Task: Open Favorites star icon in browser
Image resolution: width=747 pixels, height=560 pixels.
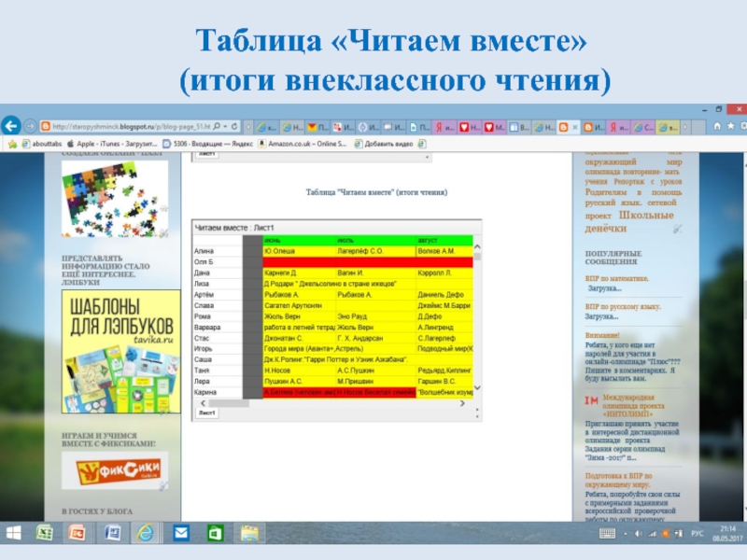Action: pos(731,126)
